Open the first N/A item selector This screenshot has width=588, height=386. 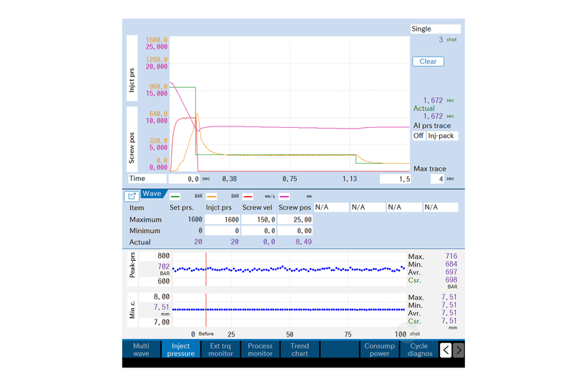330,207
